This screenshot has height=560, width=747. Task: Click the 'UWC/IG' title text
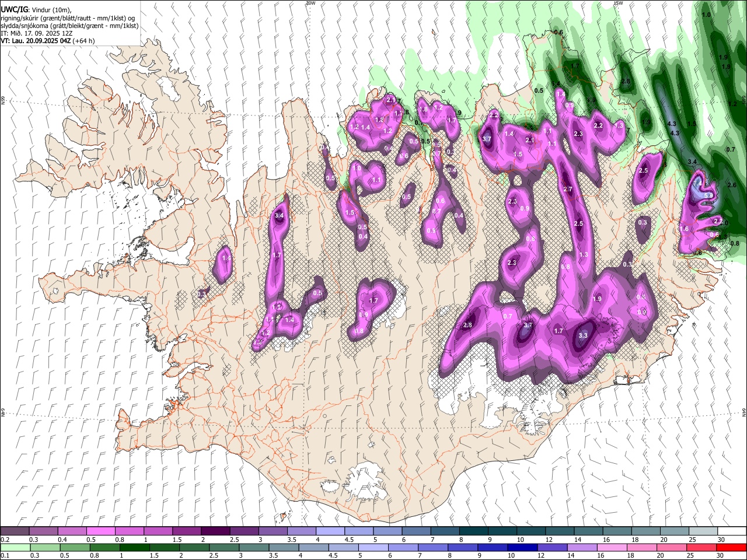point(13,9)
